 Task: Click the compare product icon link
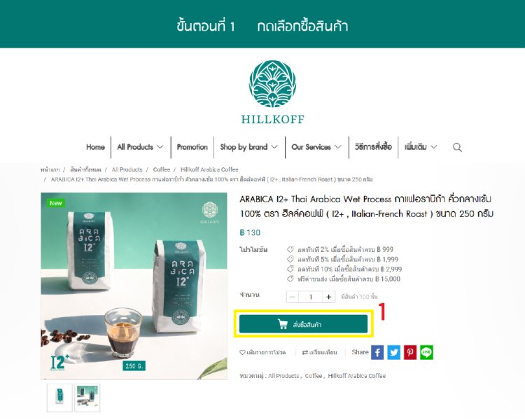pyautogui.click(x=319, y=352)
